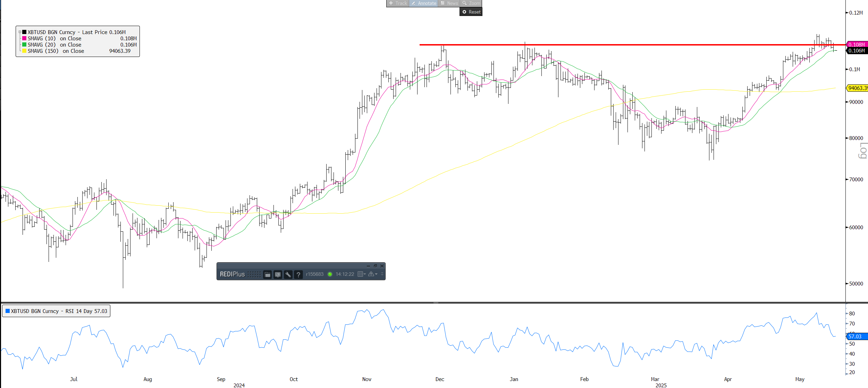This screenshot has width=868, height=388.
Task: Click the magenta SMAVG (10) color swatch
Action: pyautogui.click(x=24, y=38)
